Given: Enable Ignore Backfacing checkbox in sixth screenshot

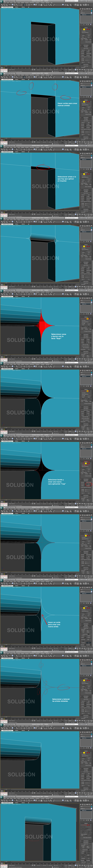Looking at the screenshot, I should tap(81, 394).
